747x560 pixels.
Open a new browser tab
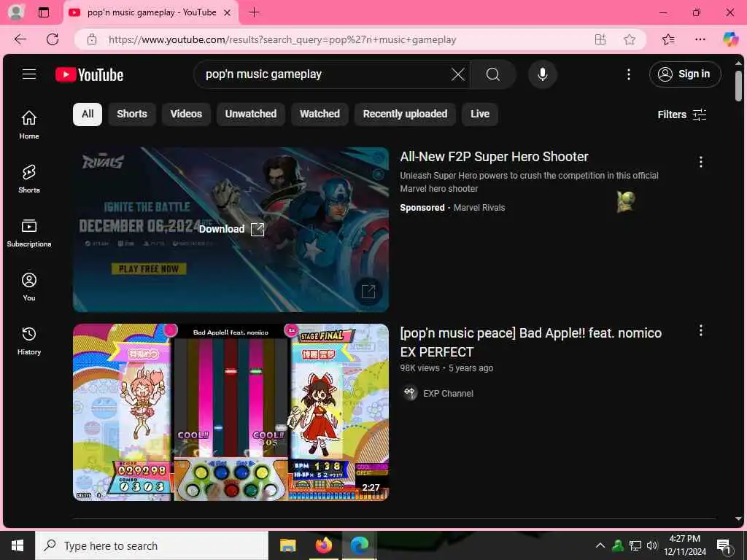pyautogui.click(x=255, y=12)
